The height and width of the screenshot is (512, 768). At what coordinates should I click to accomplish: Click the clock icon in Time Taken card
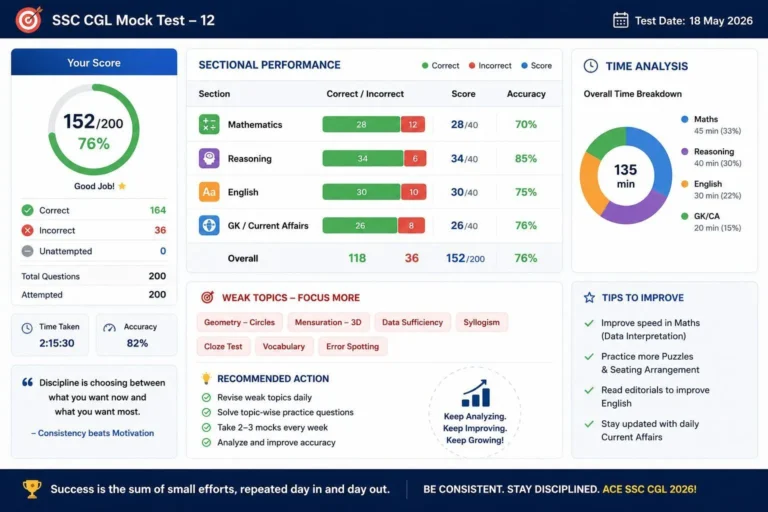pos(27,328)
